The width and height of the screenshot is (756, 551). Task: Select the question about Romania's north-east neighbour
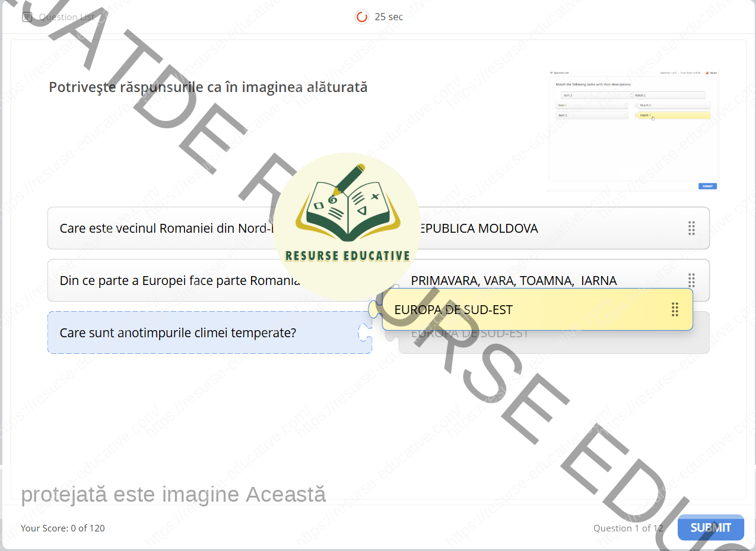[x=160, y=228]
